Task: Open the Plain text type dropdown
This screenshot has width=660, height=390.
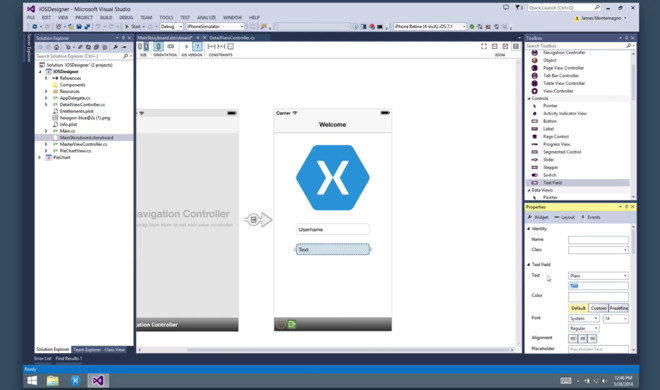Action: click(598, 276)
